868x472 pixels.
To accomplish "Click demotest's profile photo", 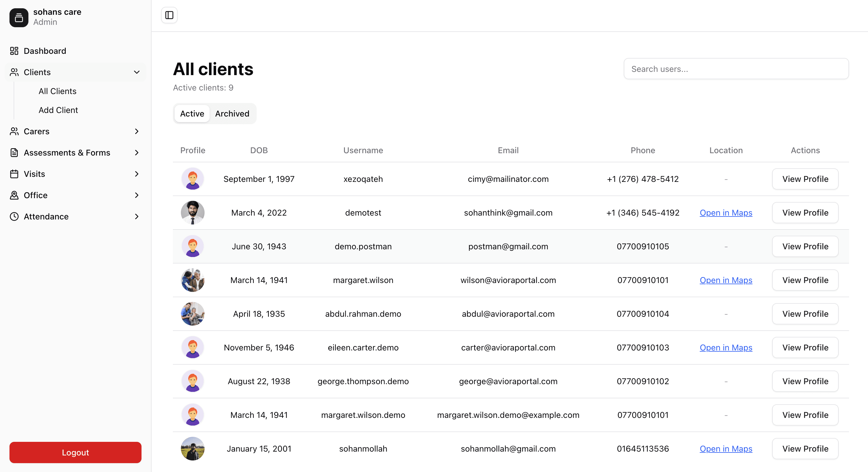I will tap(193, 212).
